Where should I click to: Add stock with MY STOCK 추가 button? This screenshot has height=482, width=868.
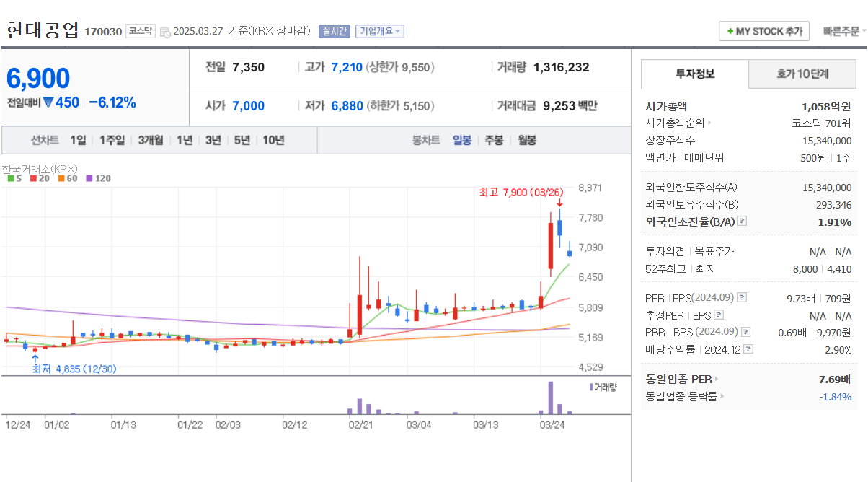[764, 31]
